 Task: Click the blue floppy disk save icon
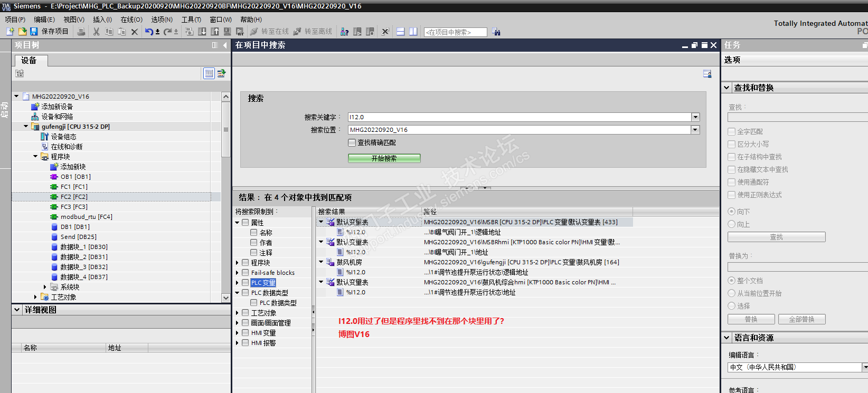[34, 32]
